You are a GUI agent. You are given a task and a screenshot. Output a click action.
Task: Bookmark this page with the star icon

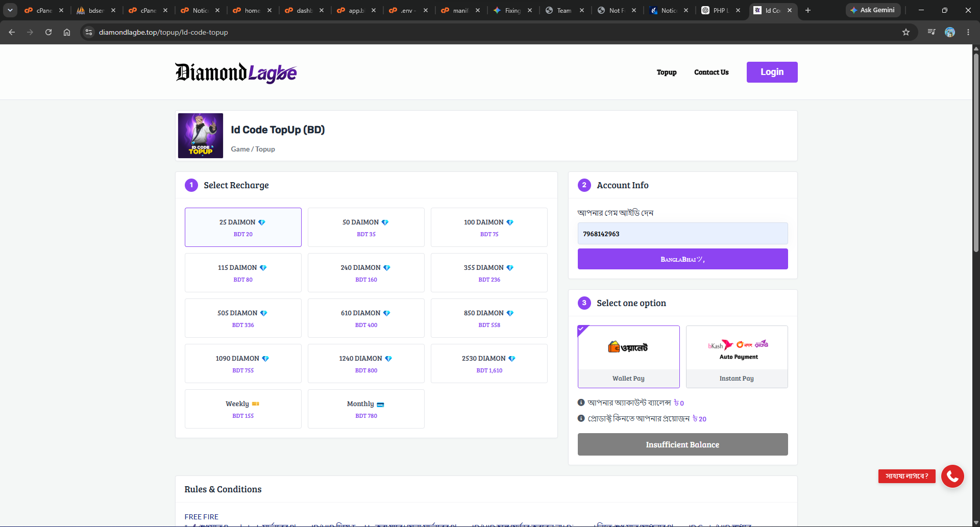point(906,32)
